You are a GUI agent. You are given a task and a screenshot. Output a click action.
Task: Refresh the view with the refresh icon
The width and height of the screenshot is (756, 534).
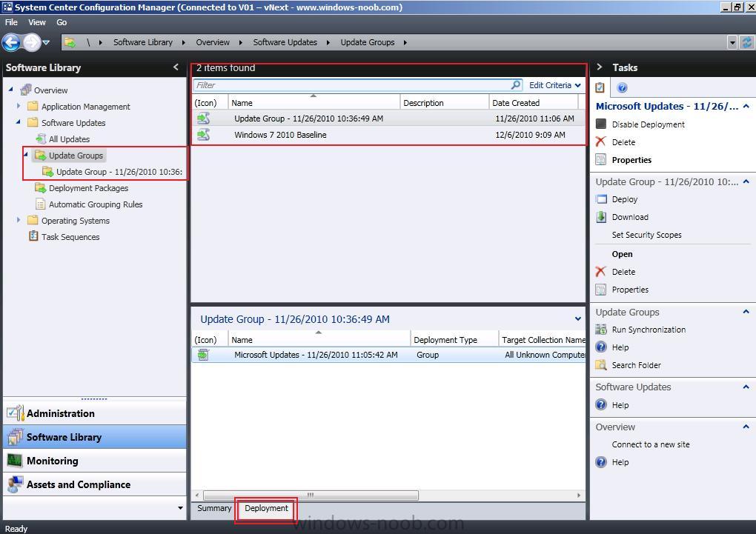[747, 42]
